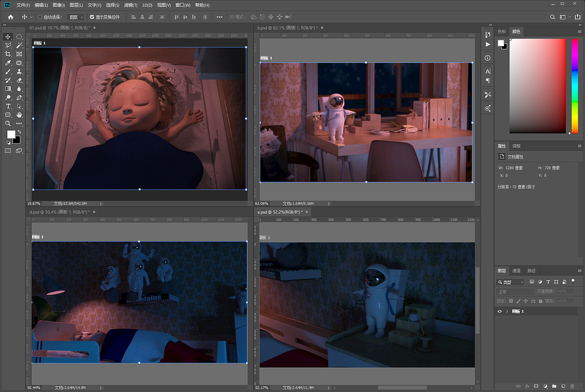Open the Color panel flyout menu
Viewport: 585px width, 392px height.
(x=580, y=32)
